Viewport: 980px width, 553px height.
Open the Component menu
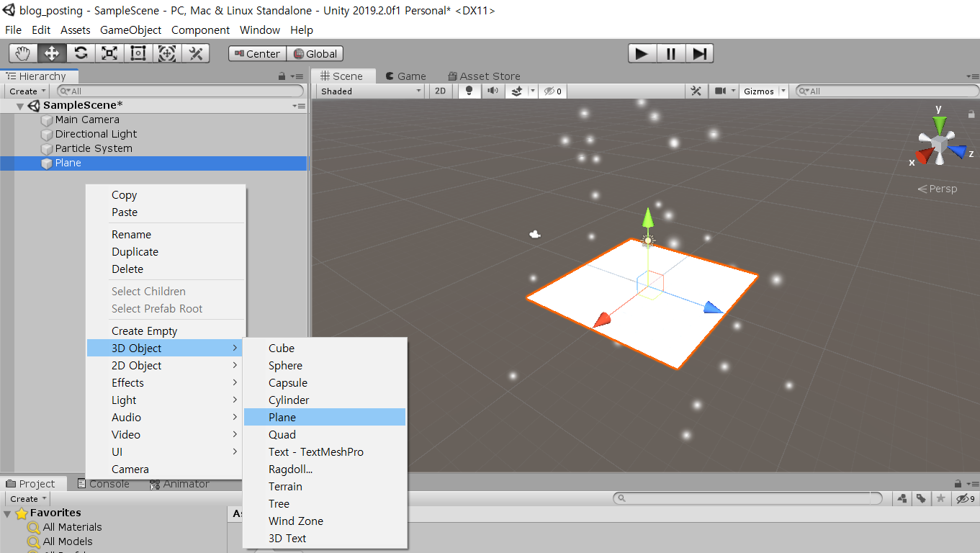[x=201, y=30]
